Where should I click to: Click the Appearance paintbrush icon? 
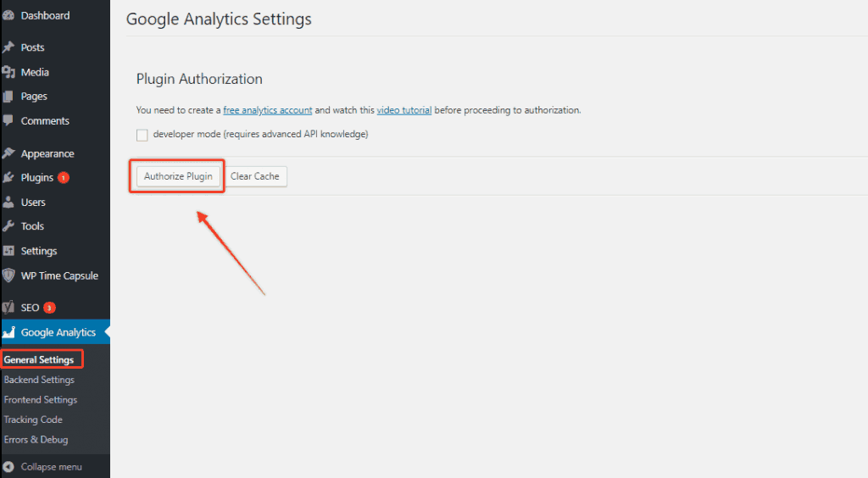click(8, 153)
